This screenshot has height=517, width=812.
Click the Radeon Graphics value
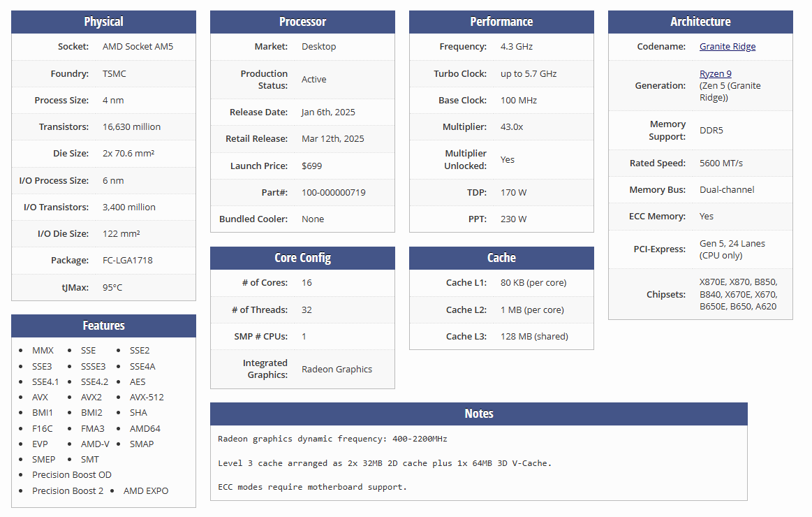coord(337,370)
